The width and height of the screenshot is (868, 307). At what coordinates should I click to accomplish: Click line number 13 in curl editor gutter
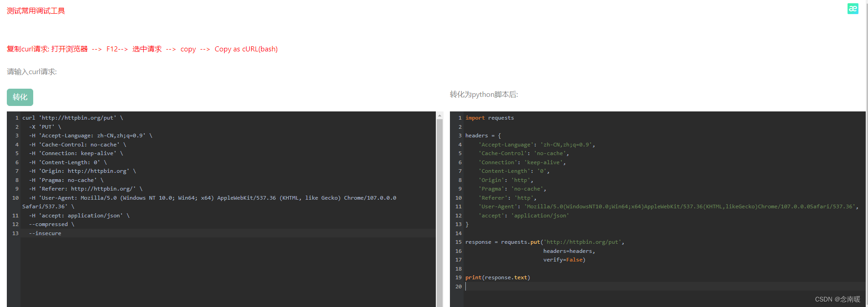coord(15,233)
